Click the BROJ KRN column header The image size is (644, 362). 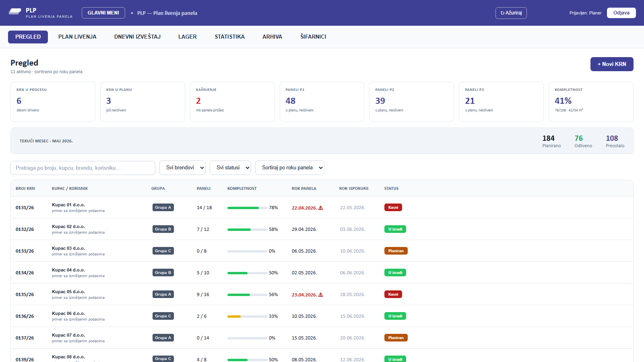point(25,189)
